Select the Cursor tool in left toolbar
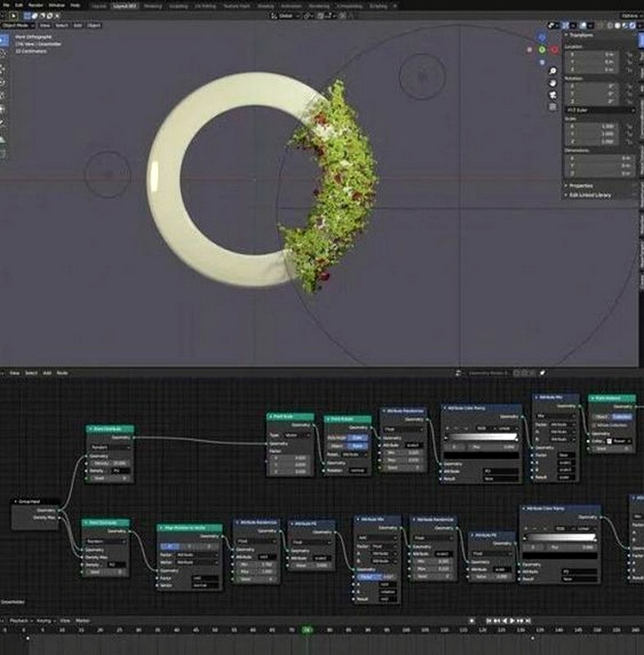The image size is (644, 655). pos(3,53)
